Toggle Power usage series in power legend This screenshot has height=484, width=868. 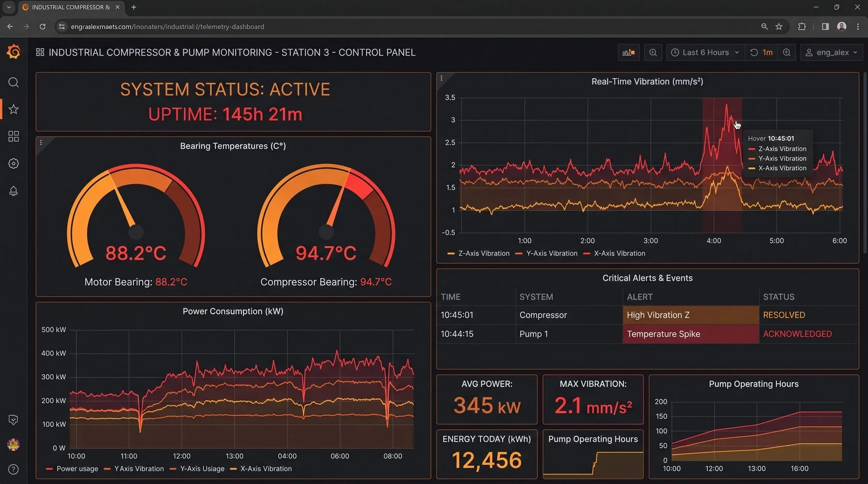(72, 469)
